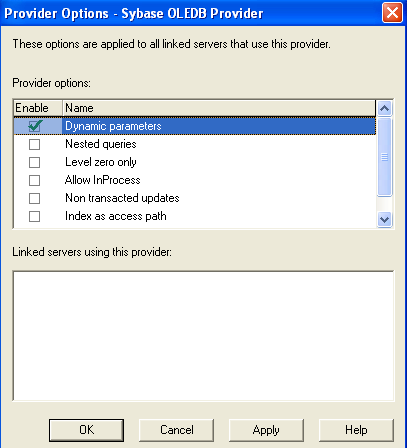Click the provider options scrollbar thumb

coord(385,156)
